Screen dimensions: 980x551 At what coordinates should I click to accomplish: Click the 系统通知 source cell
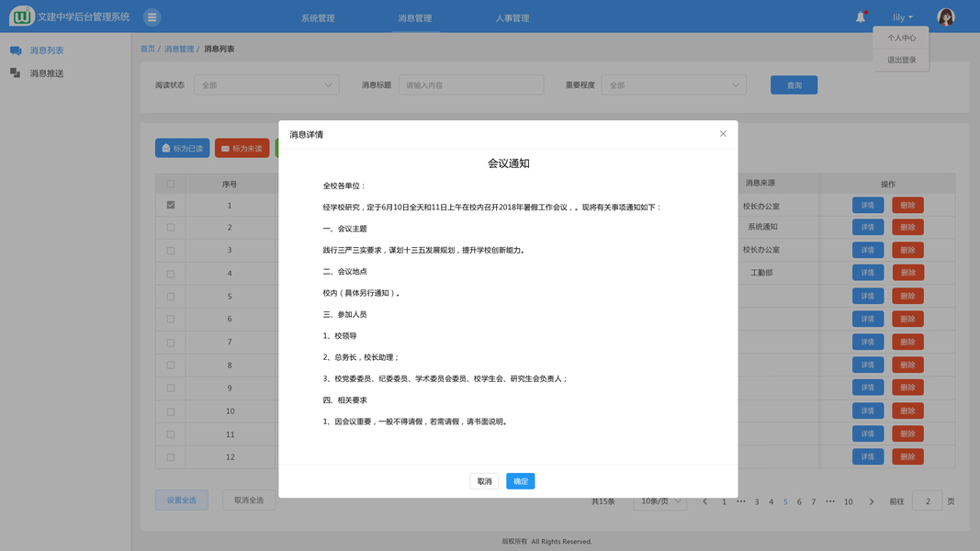coord(762,227)
